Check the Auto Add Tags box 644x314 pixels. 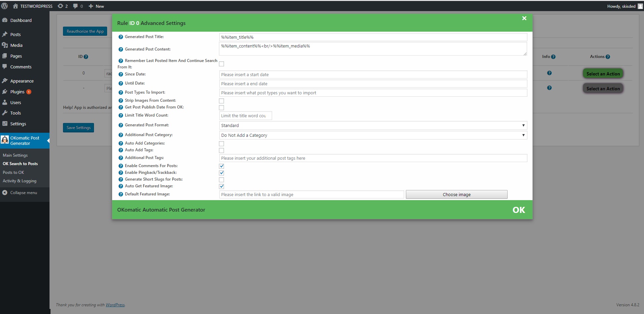[221, 151]
